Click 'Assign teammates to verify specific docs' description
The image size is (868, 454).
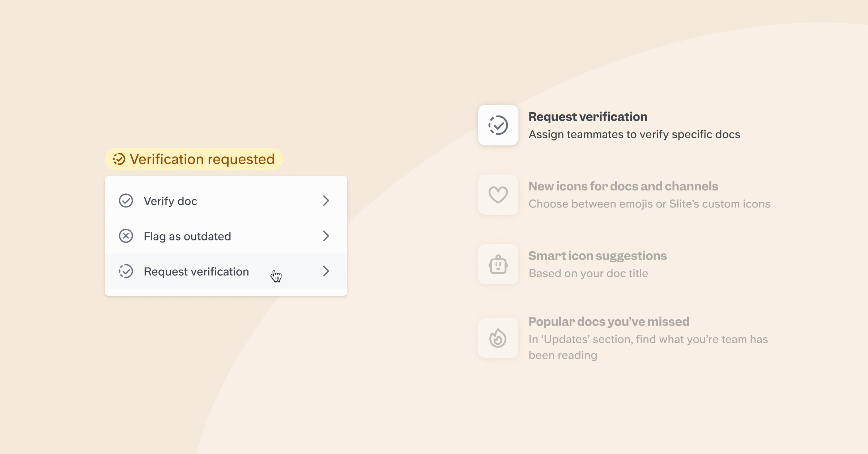(x=634, y=134)
